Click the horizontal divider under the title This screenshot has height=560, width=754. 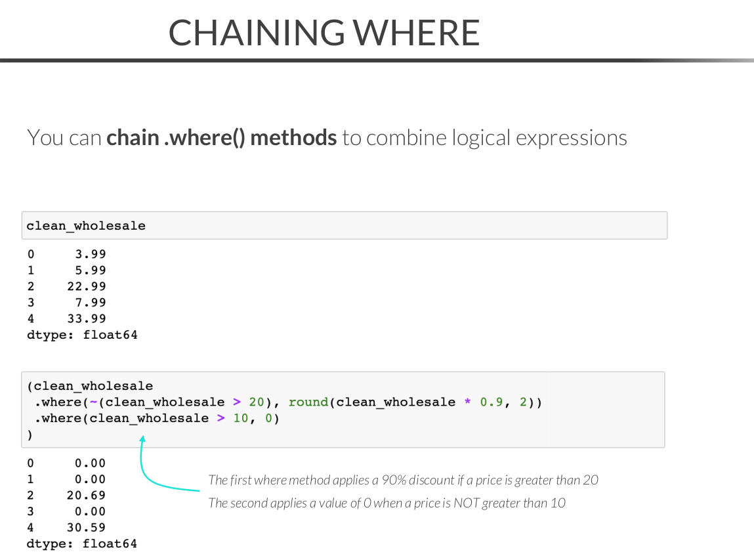377,60
